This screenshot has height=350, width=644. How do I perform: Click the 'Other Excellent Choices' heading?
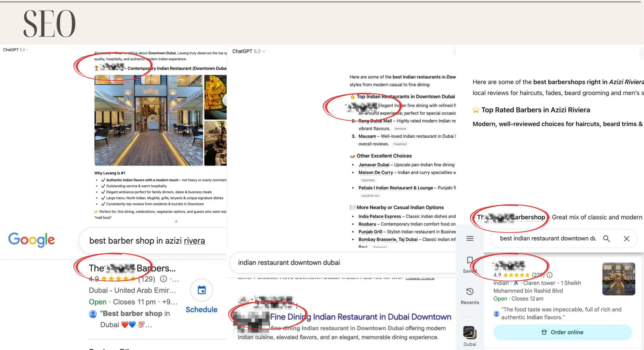coord(384,156)
